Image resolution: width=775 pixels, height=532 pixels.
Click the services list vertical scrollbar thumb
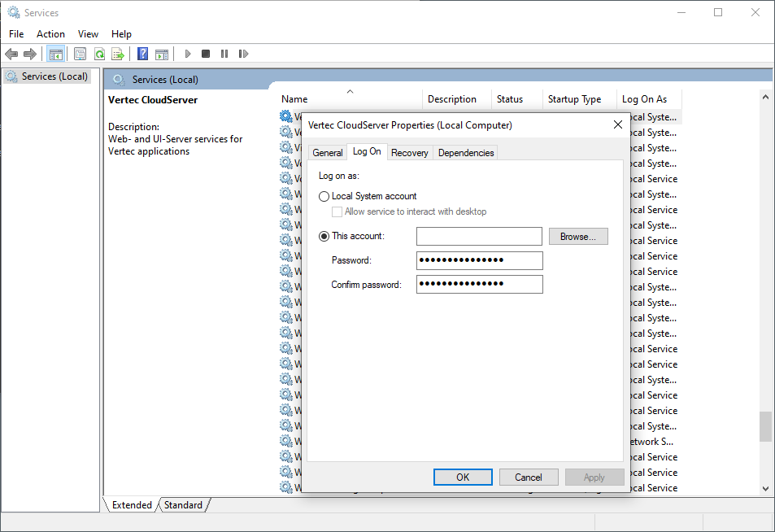pyautogui.click(x=765, y=426)
